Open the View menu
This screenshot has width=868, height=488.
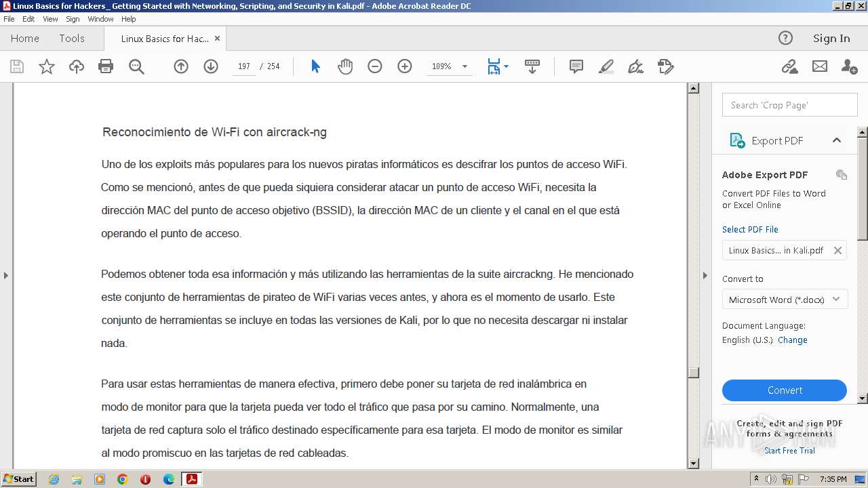pyautogui.click(x=50, y=19)
